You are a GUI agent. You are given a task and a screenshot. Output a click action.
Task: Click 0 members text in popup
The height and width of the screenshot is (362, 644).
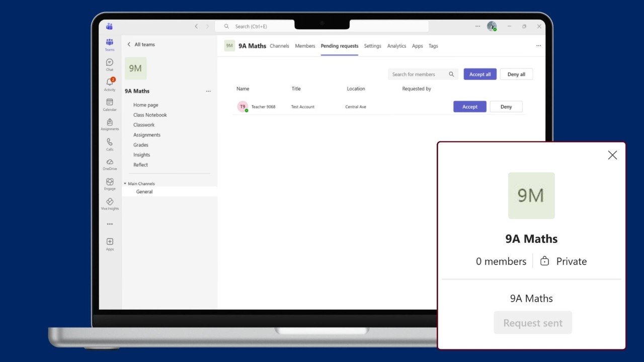[x=501, y=261]
